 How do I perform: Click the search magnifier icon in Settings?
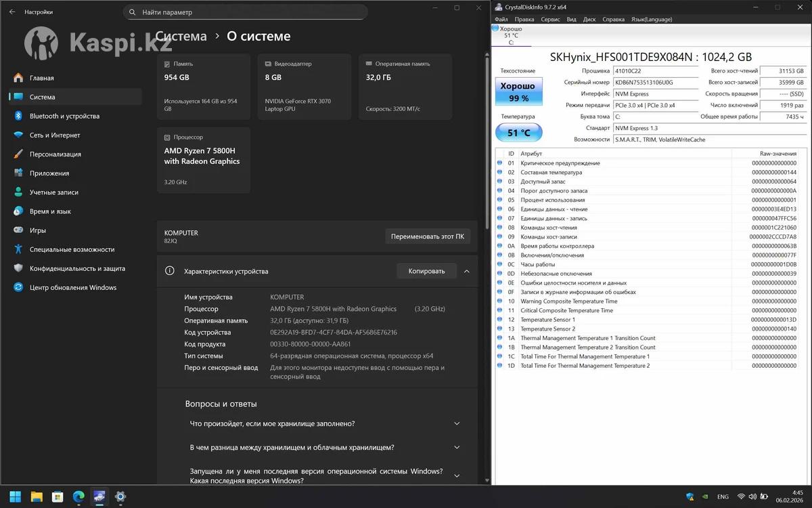click(x=131, y=12)
